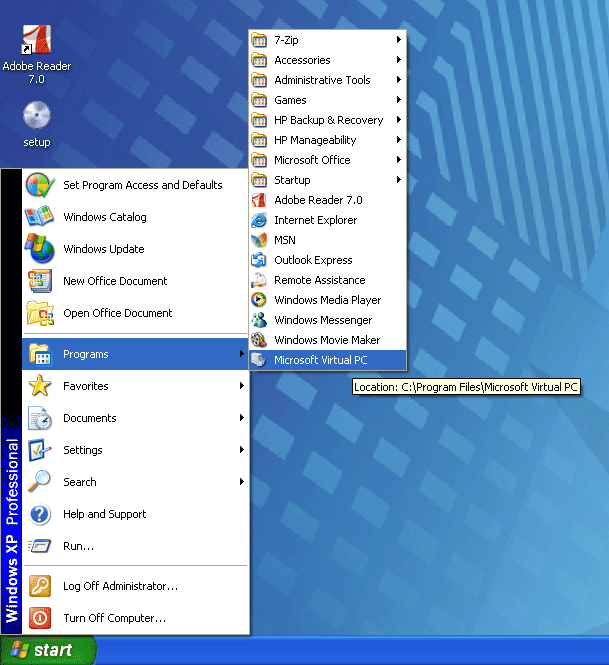Select Windows Update text label
Viewport: 609px width, 665px height.
(x=104, y=249)
